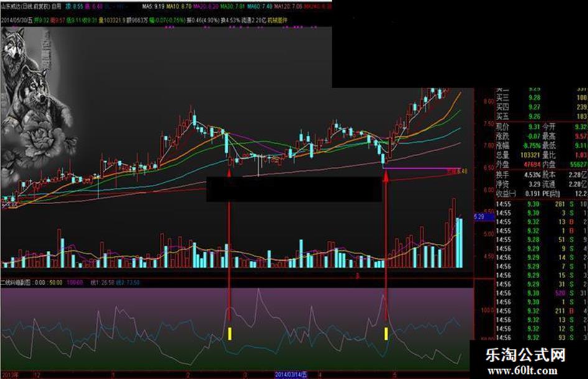Select the MA10: 8.70 moving average label
This screenshot has height=379, width=588.
179,6
